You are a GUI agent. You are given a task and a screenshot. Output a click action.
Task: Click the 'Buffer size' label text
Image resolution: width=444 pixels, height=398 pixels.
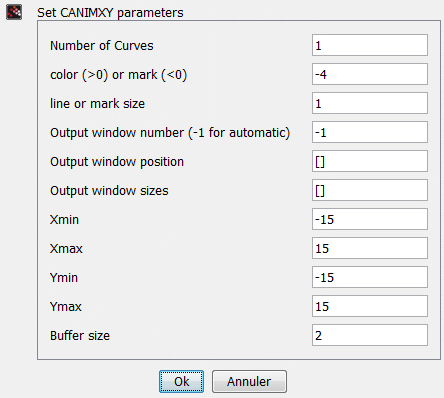pyautogui.click(x=80, y=335)
